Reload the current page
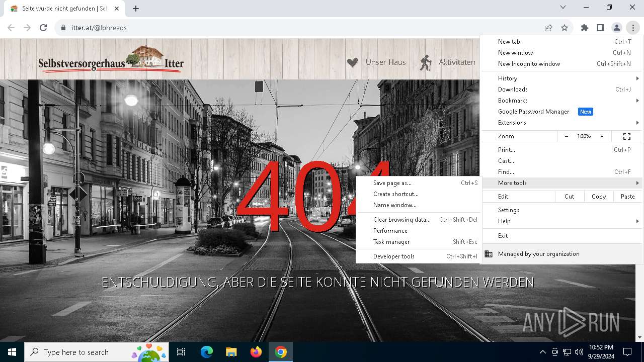The image size is (644, 362). 43,28
